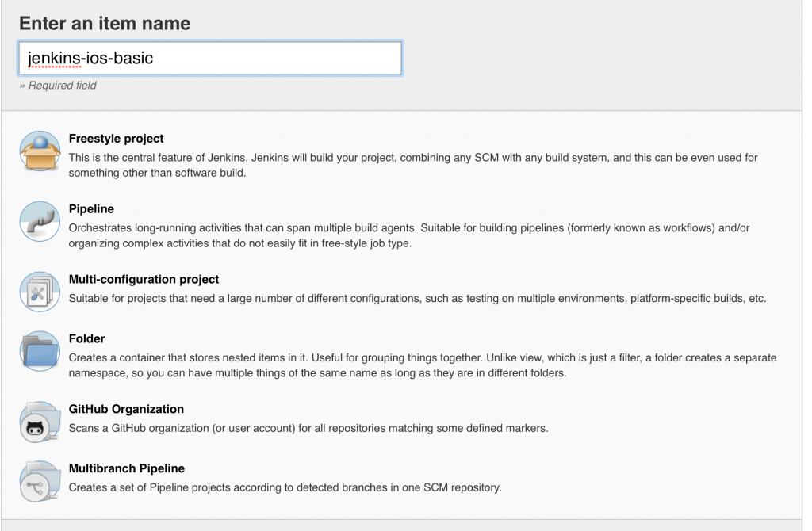Select the Freestyle project title
The width and height of the screenshot is (812, 531).
click(117, 139)
